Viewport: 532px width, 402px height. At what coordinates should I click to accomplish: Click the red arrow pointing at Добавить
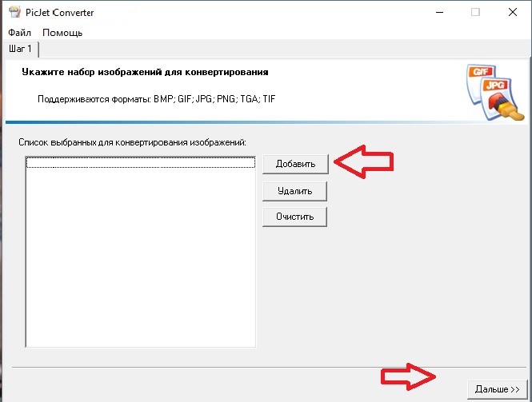pos(364,162)
